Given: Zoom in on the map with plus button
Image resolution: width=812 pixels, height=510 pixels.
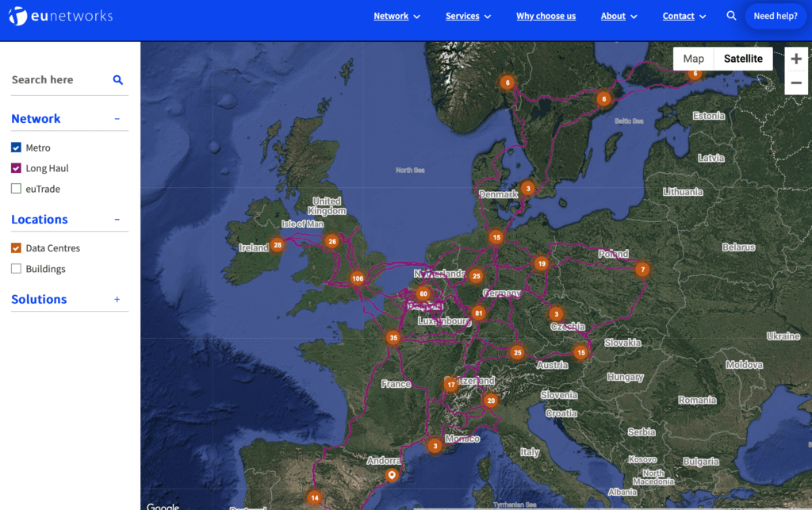Looking at the screenshot, I should (x=796, y=59).
